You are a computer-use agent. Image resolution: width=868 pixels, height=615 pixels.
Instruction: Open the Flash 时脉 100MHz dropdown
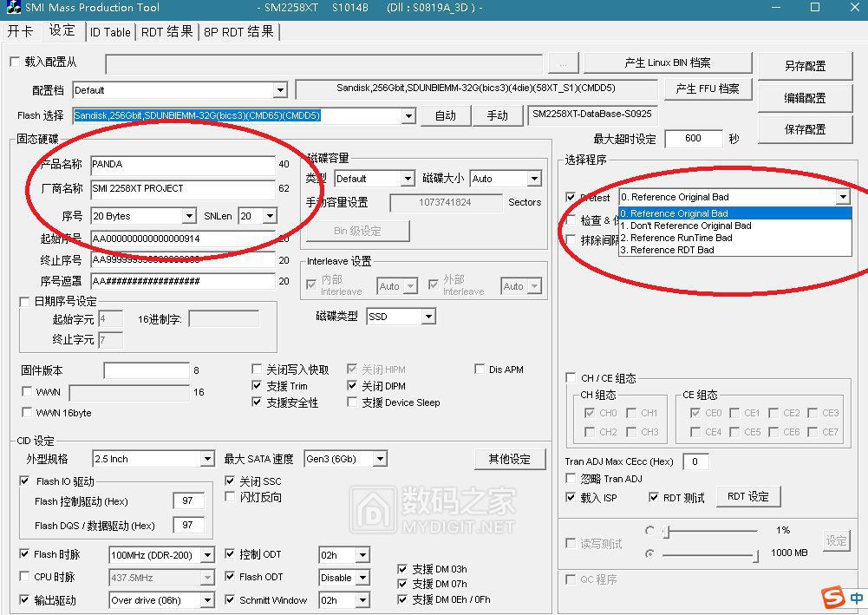click(x=207, y=554)
